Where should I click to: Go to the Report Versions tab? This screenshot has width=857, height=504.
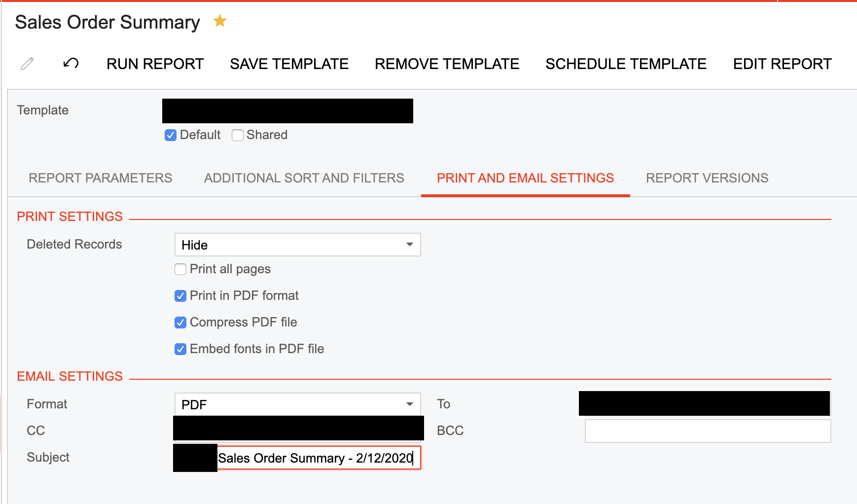[707, 178]
